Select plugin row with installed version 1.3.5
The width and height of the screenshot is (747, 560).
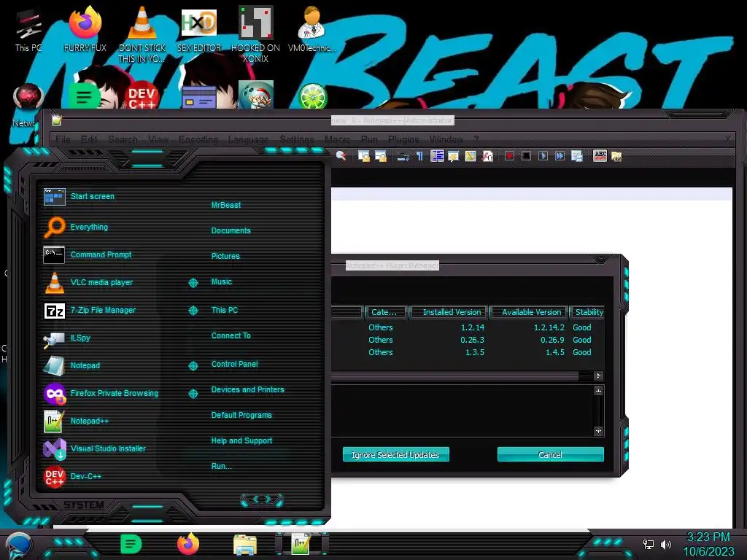click(468, 352)
